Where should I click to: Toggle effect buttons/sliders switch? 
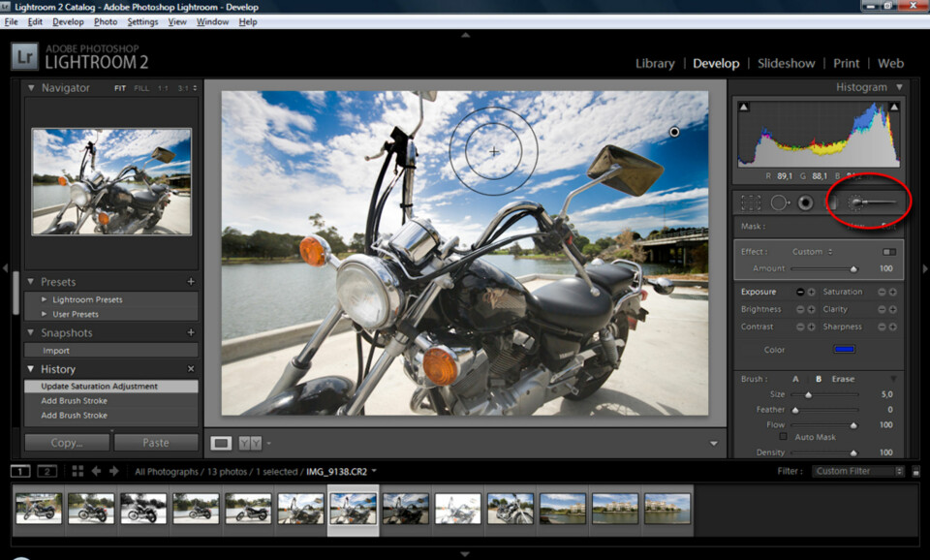888,252
